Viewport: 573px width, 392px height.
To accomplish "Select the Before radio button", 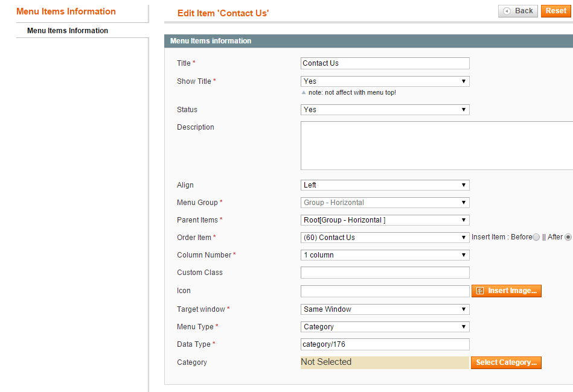I will click(536, 237).
